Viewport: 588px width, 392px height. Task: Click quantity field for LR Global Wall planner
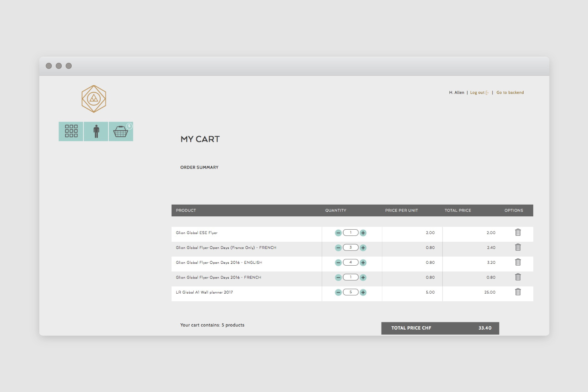(x=351, y=292)
